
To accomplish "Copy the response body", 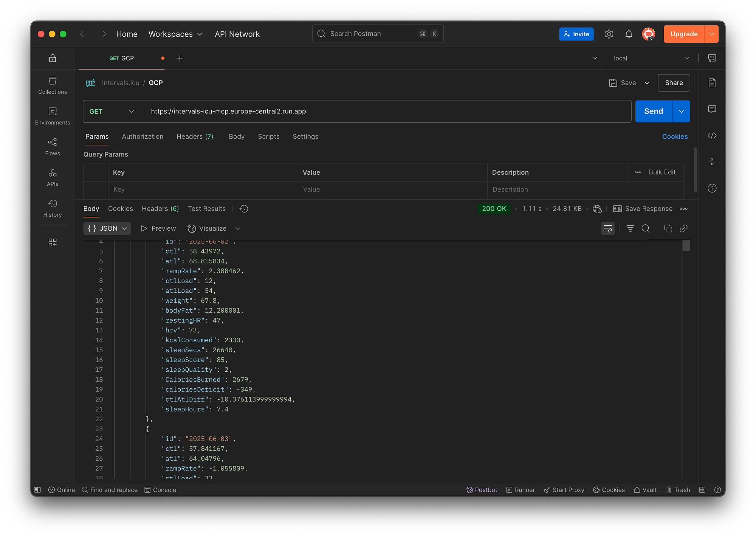I will coord(668,228).
